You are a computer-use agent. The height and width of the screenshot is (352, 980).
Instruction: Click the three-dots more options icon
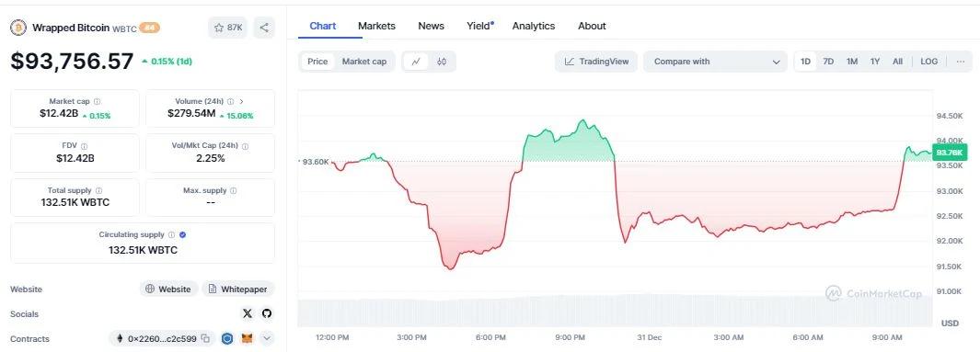(x=961, y=62)
